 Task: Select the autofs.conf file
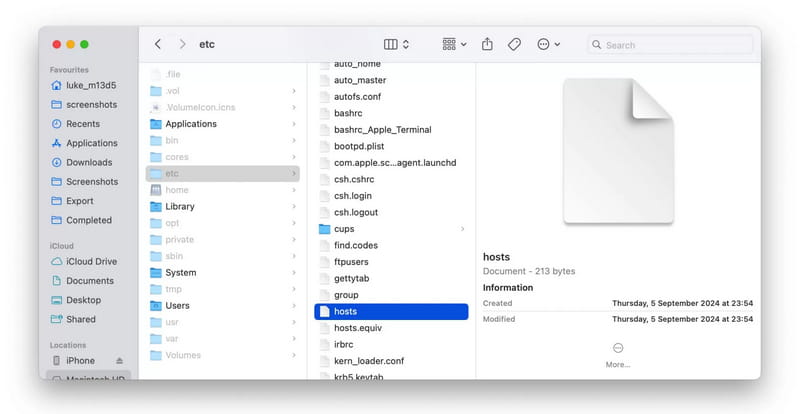(391, 96)
